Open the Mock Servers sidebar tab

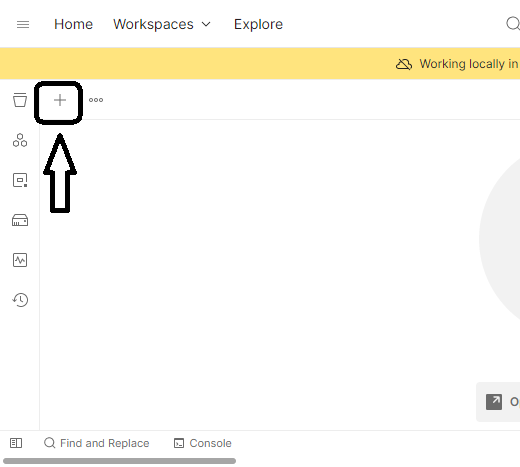[20, 220]
